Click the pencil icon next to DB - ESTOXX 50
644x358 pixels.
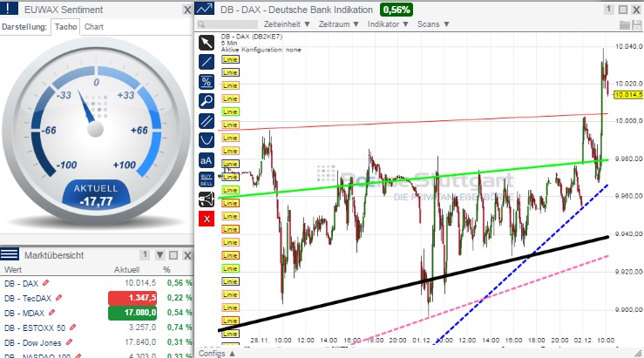[72, 328]
